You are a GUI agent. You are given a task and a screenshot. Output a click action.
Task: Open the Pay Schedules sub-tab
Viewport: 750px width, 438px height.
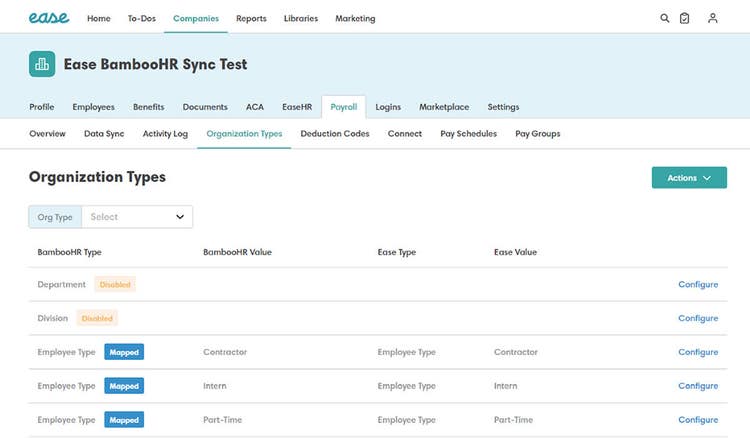pos(468,133)
